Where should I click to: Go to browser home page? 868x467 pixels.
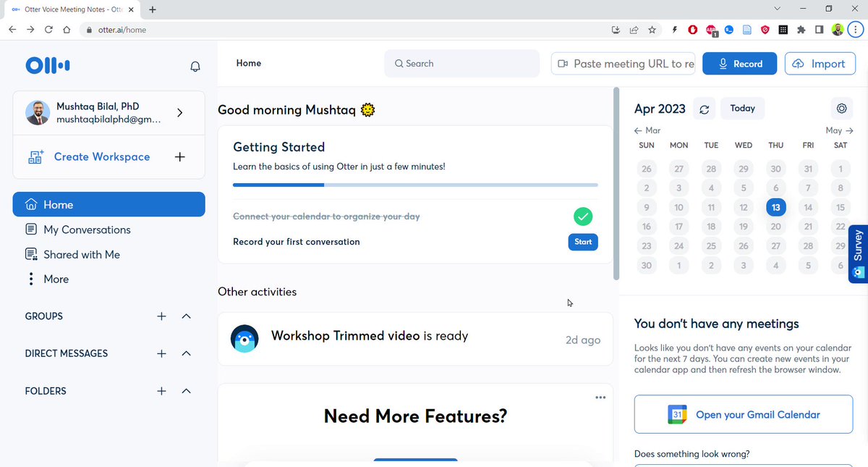pos(67,30)
